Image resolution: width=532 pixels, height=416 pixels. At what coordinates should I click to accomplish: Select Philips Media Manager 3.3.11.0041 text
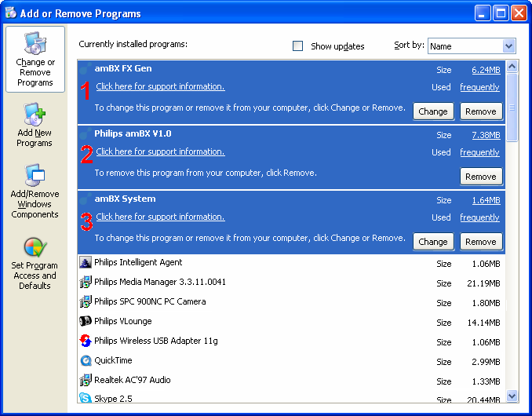[160, 282]
